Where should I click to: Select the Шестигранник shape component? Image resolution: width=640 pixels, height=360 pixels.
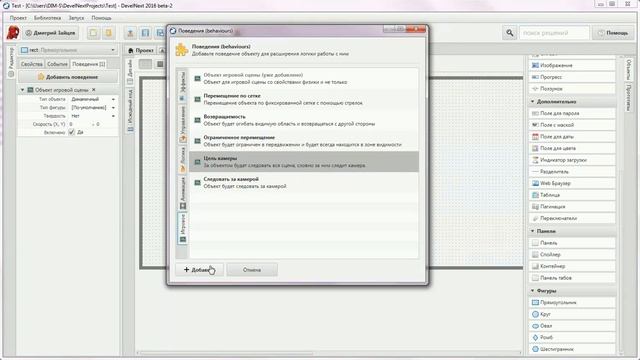pyautogui.click(x=572, y=349)
